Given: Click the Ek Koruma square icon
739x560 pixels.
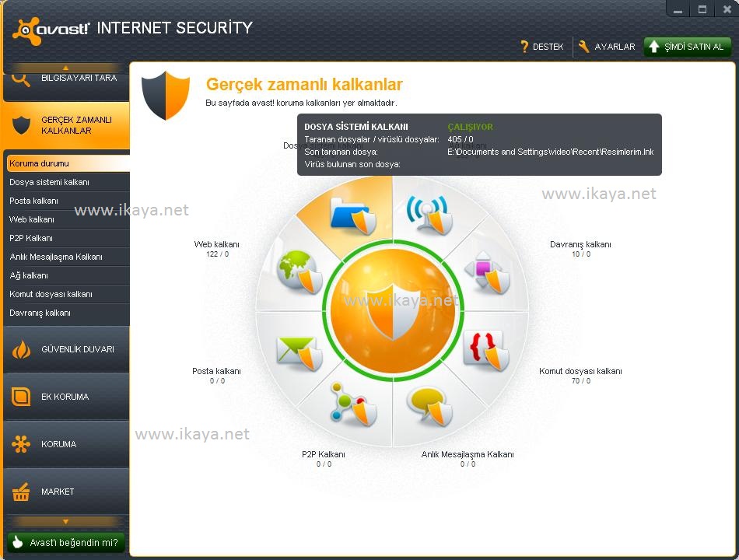Looking at the screenshot, I should [21, 397].
